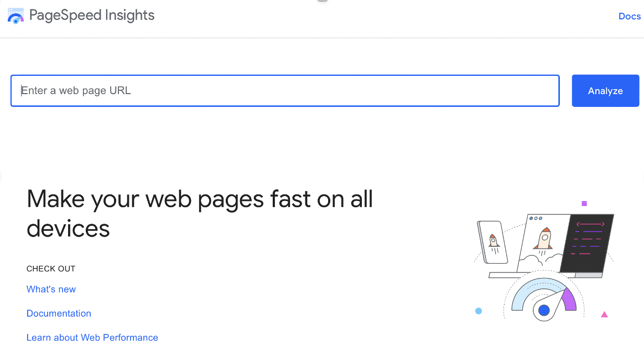This screenshot has width=644, height=350.
Task: Click the CHECK OUT label
Action: coord(51,269)
